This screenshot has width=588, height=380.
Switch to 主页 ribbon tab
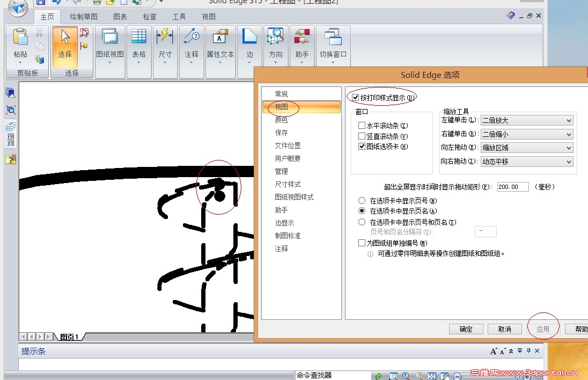(47, 17)
